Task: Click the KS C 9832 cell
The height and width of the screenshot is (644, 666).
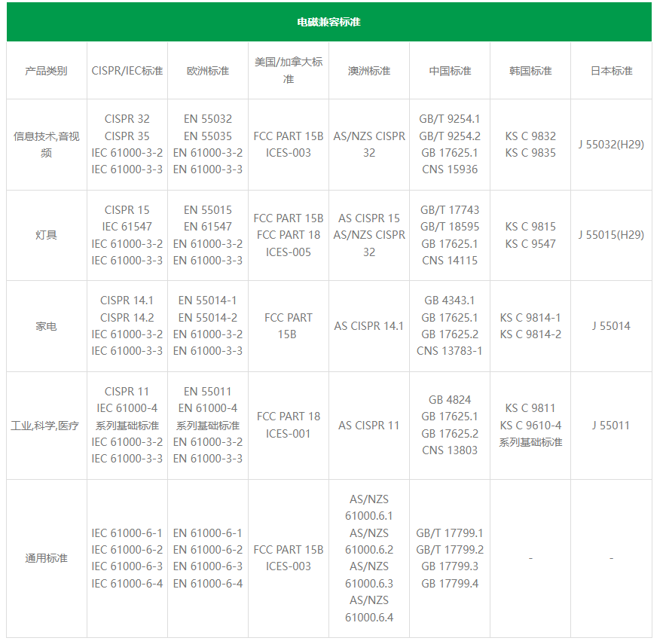Action: click(x=530, y=136)
